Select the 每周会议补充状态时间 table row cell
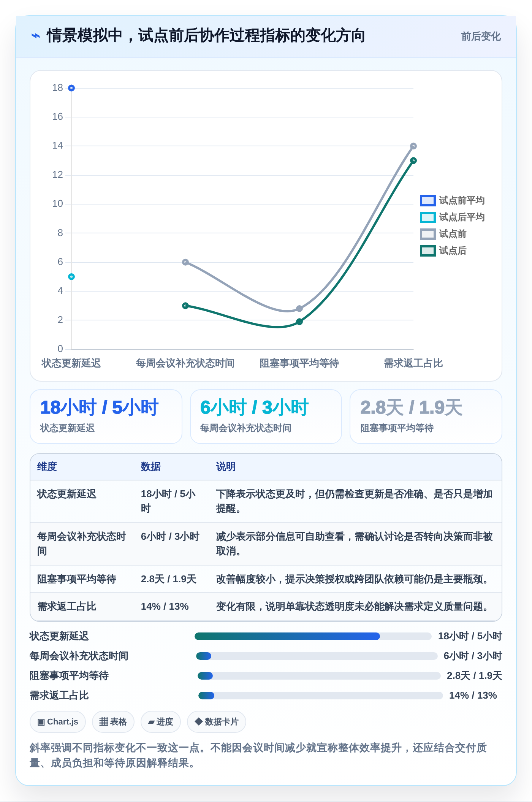532x802 pixels. coord(81,544)
